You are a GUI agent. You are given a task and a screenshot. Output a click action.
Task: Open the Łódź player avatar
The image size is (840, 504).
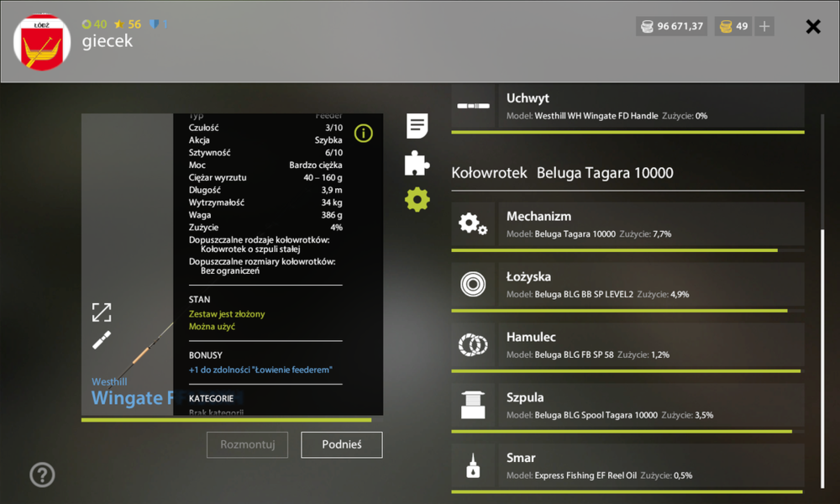(42, 42)
